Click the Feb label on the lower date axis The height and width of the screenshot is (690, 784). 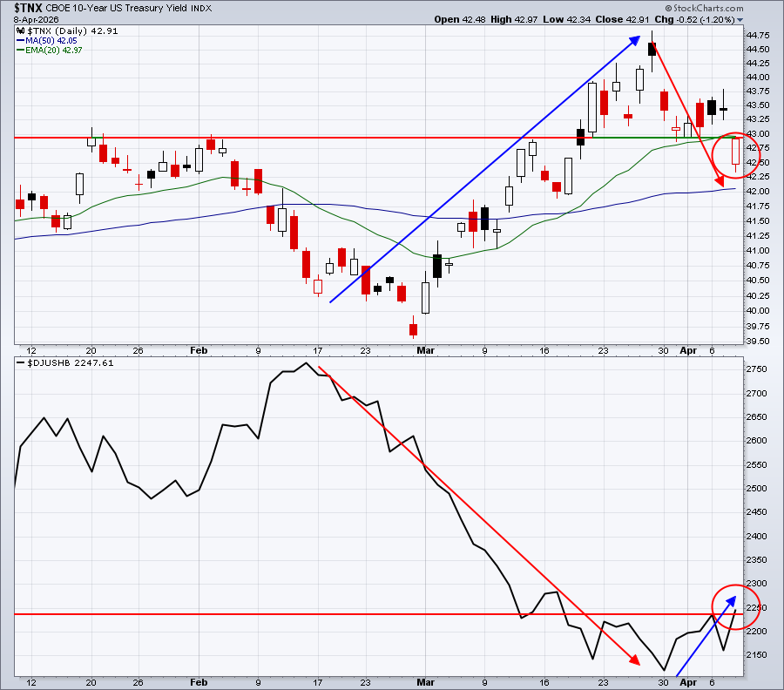pyautogui.click(x=199, y=682)
